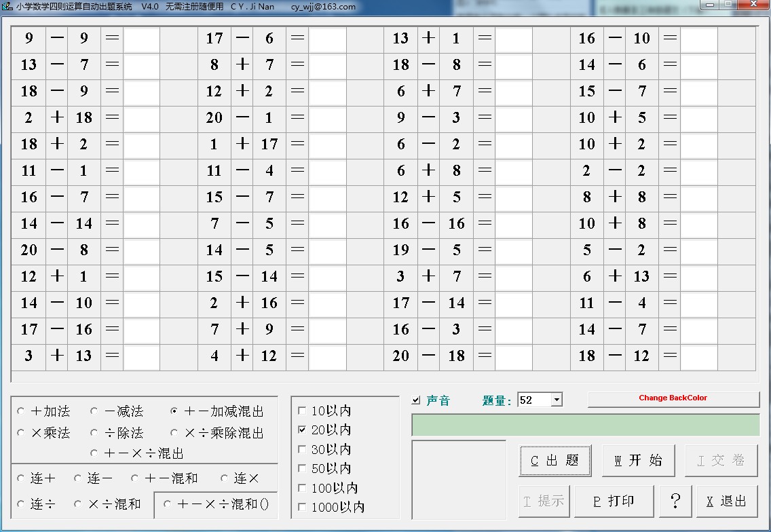Select the +加法 addition radio button
This screenshot has height=532, width=771.
pos(22,411)
